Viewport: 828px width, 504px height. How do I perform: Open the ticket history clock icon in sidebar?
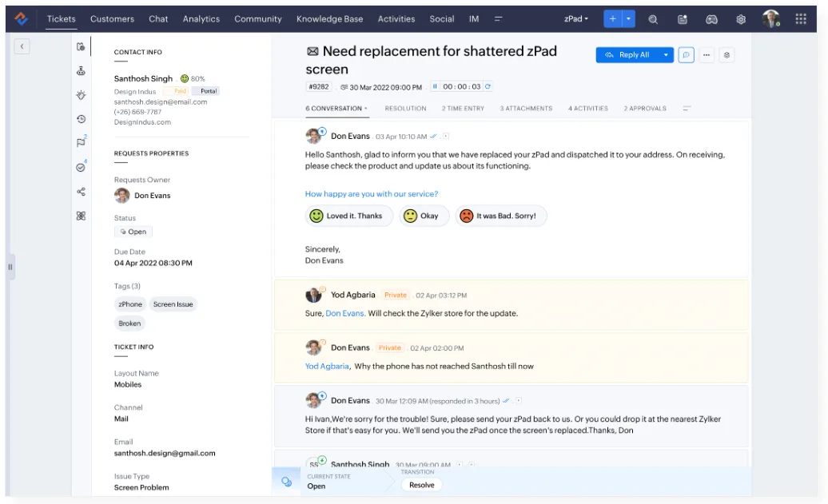pyautogui.click(x=81, y=119)
